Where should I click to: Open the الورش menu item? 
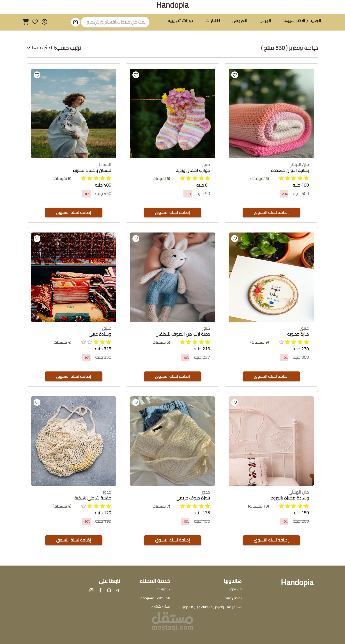click(x=265, y=21)
